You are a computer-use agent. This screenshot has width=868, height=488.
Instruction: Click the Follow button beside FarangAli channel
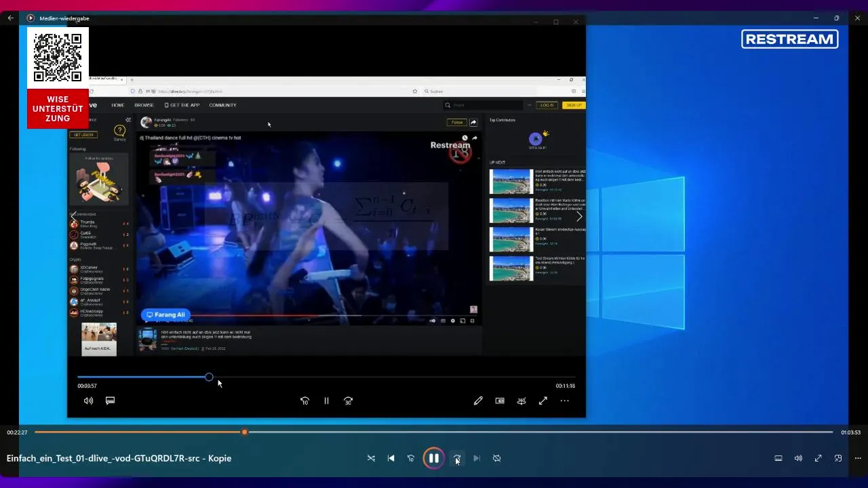click(456, 122)
